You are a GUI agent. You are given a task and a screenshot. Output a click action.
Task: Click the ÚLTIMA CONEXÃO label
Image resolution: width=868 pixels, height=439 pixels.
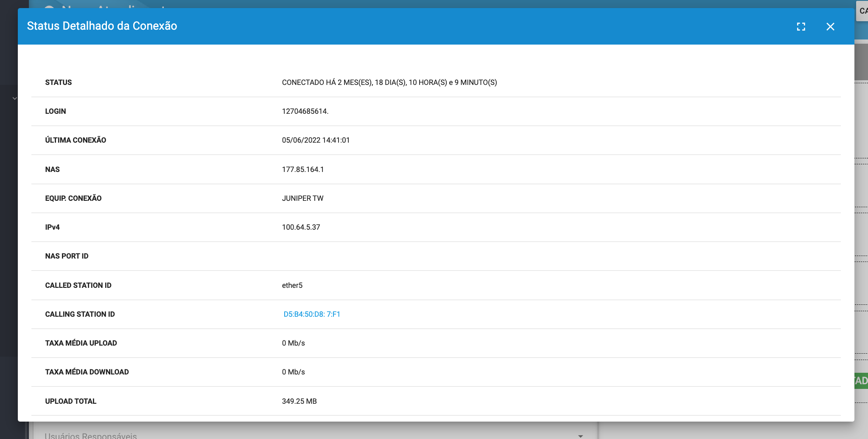tap(76, 140)
